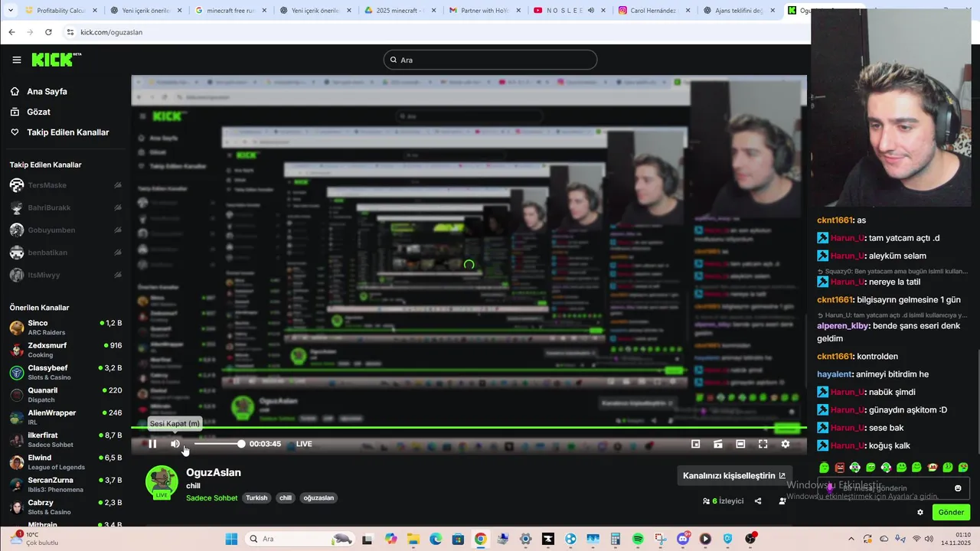Viewport: 980px width, 551px height.
Task: Insert the last quick emote with heart eyes
Action: 963,468
